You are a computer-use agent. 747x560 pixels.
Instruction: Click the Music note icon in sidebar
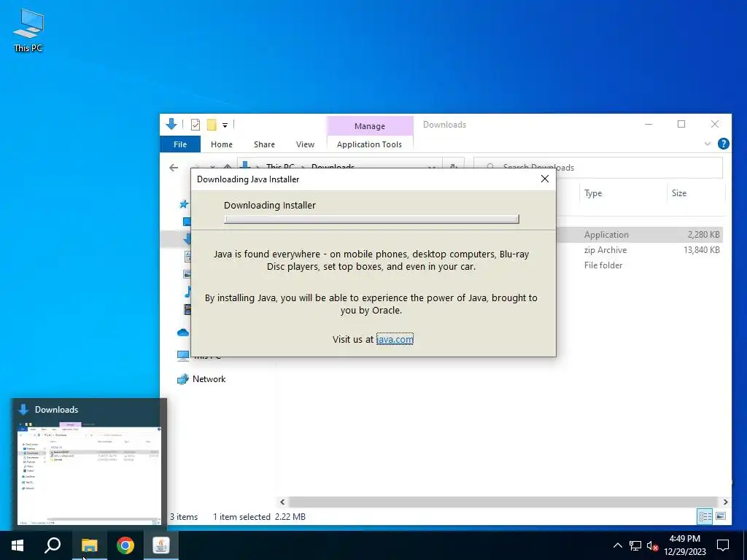pos(187,292)
